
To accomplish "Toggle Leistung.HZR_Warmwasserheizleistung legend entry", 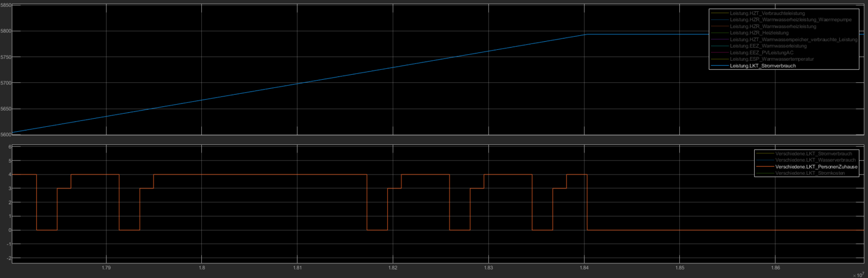I will tap(773, 27).
